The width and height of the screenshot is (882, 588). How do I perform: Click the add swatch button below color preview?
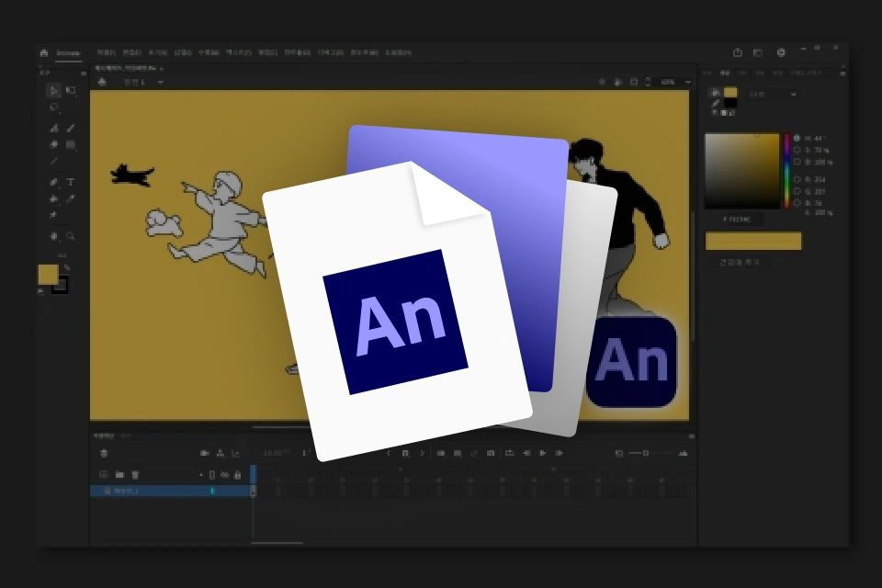click(x=740, y=263)
